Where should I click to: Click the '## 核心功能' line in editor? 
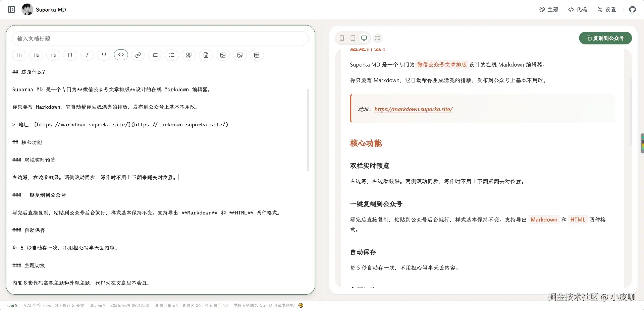[x=28, y=142]
